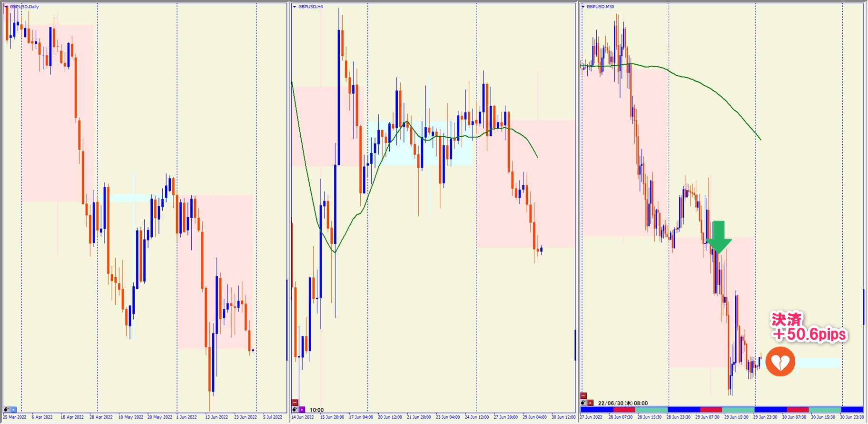This screenshot has height=424, width=868.
Task: Click the purple square button in the H4 chart
Action: (x=302, y=410)
